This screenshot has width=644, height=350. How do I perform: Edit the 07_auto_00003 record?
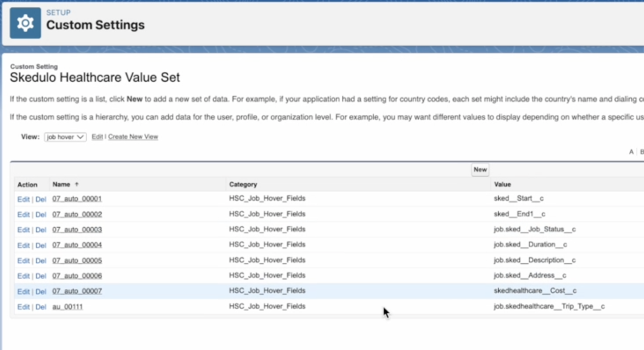pos(24,230)
